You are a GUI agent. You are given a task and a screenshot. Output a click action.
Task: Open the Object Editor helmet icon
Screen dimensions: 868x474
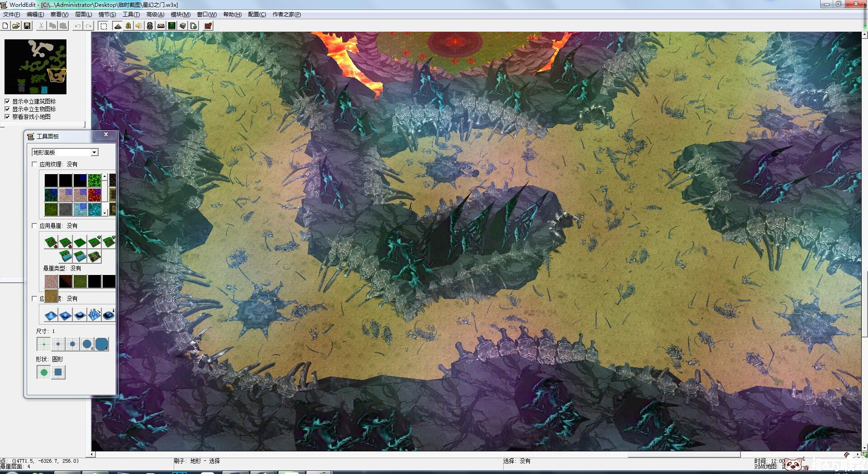pyautogui.click(x=150, y=26)
